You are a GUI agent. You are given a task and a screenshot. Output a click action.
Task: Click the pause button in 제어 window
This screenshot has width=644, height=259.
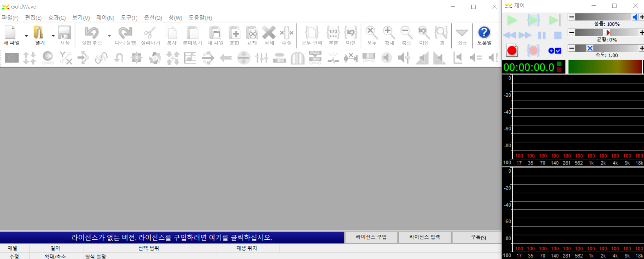pos(542,35)
